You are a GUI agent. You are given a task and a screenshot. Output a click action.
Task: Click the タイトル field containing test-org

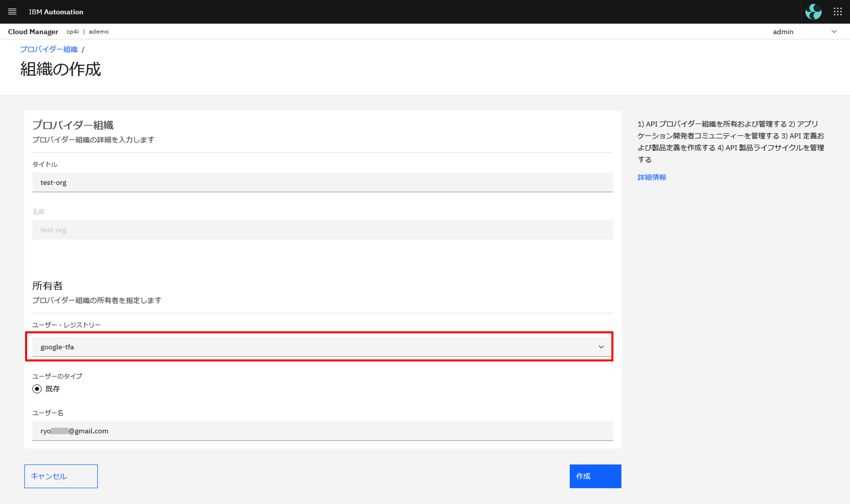pyautogui.click(x=323, y=182)
